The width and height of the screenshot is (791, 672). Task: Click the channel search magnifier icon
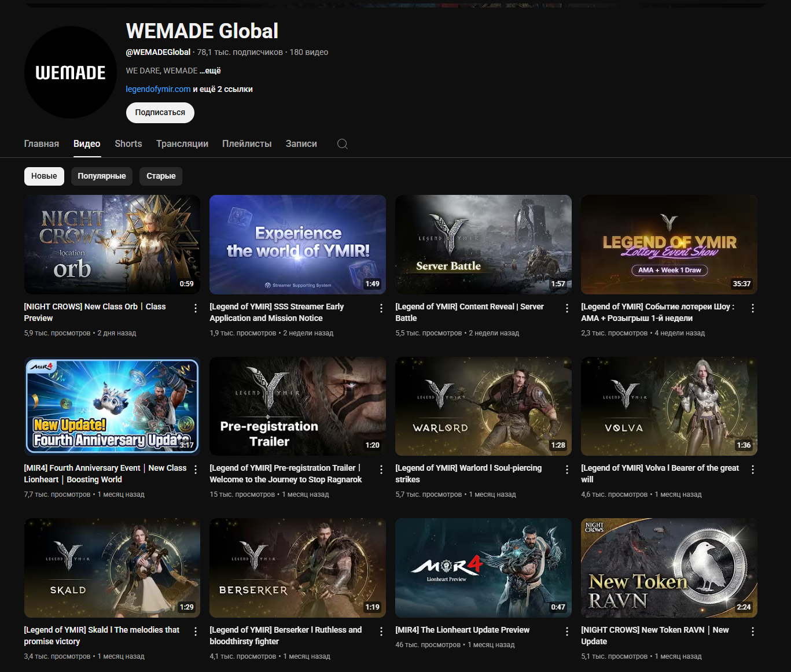click(x=343, y=144)
